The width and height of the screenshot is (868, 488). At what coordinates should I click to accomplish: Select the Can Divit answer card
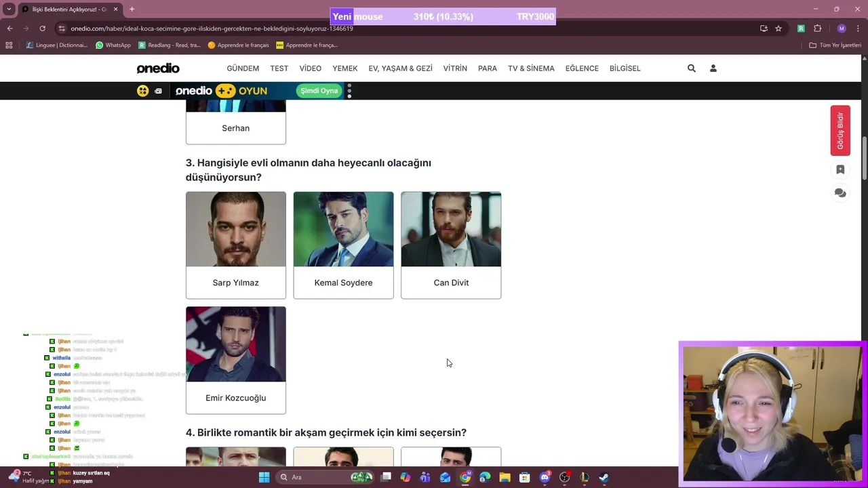pos(451,245)
